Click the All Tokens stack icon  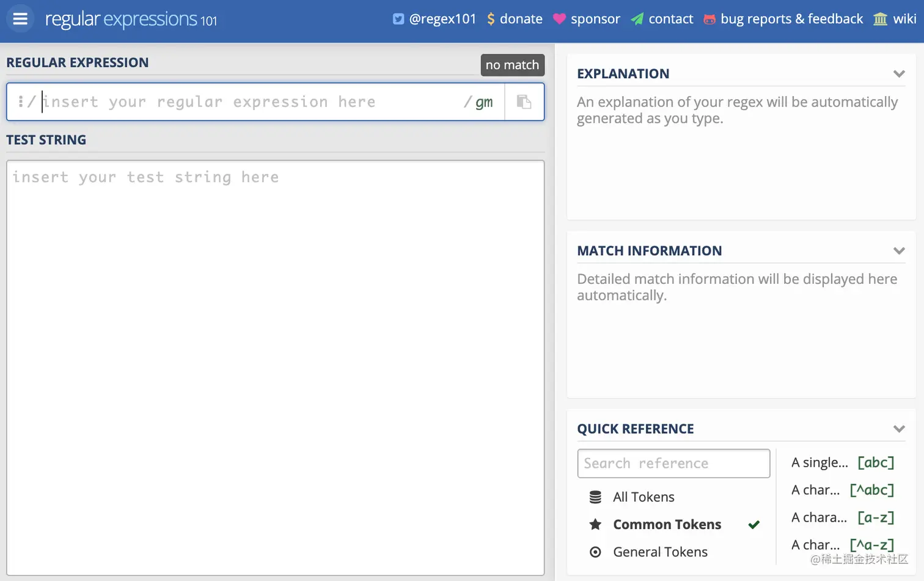coord(595,497)
